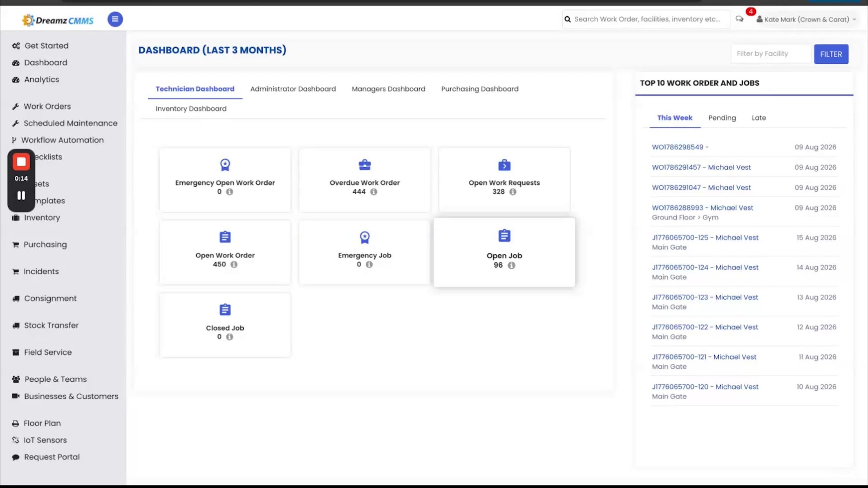The image size is (868, 488).
Task: Click the Open Work Requests icon
Action: [504, 165]
